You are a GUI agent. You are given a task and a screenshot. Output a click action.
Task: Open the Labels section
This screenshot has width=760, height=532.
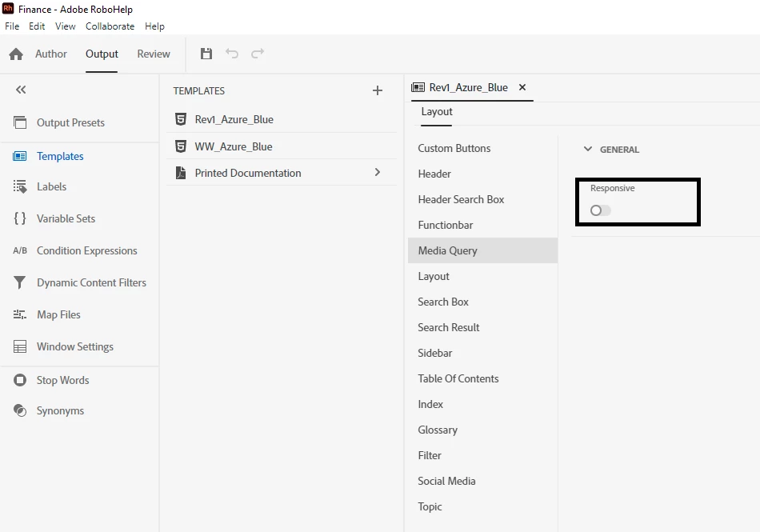(52, 186)
